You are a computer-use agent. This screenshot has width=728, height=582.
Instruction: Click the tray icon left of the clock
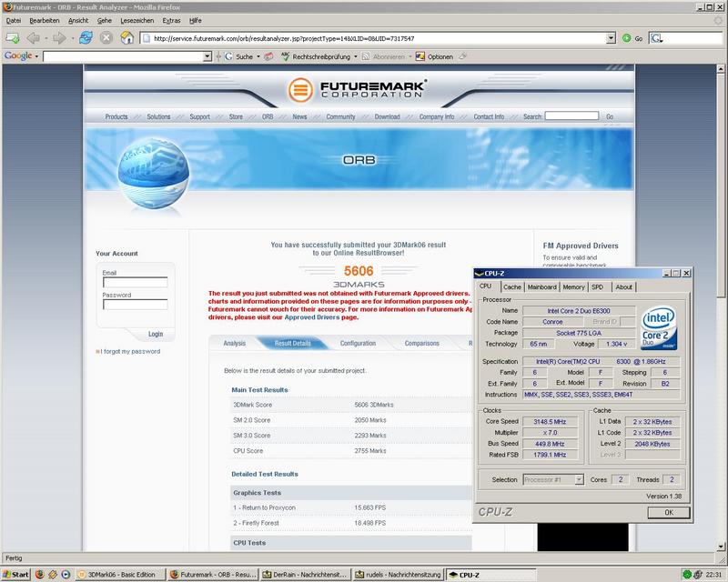coord(698,575)
